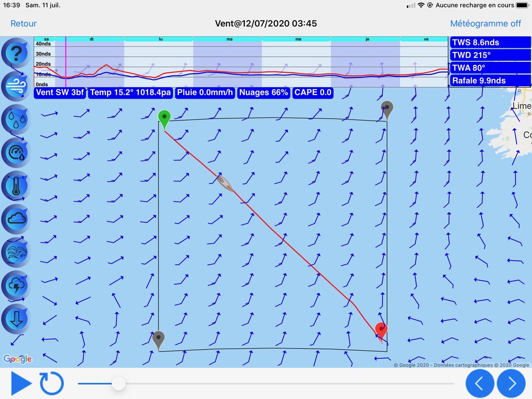
Task: Select 'je' day in meteogram
Action: (367, 39)
